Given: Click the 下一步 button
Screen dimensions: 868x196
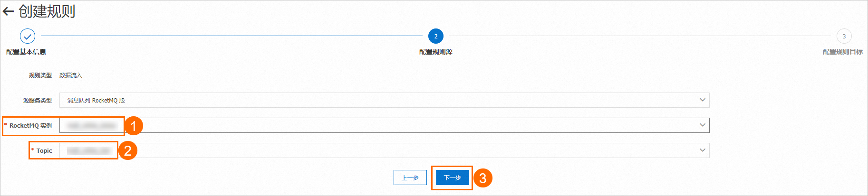Looking at the screenshot, I should (452, 177).
